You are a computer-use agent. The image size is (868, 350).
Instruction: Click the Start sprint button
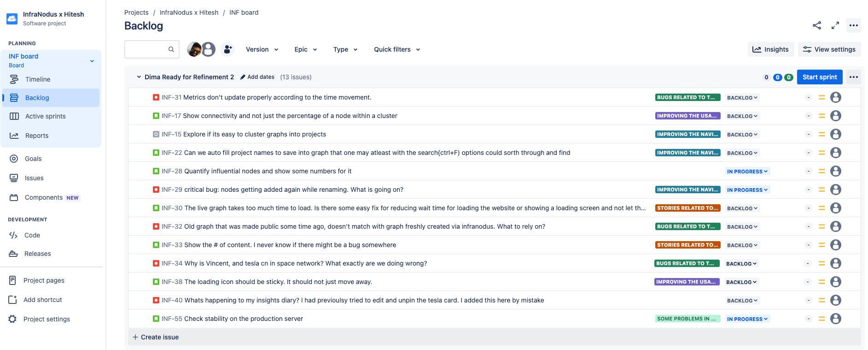(819, 77)
